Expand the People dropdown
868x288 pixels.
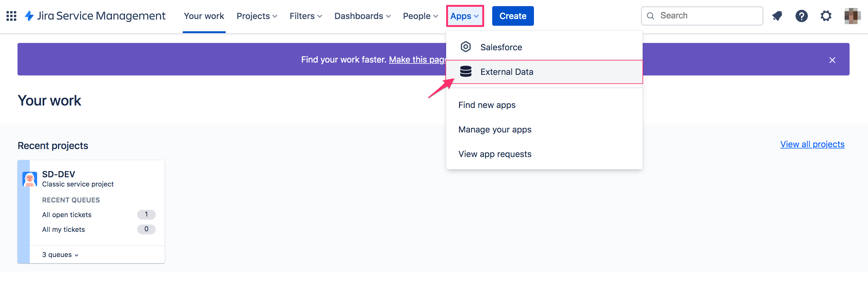point(420,16)
